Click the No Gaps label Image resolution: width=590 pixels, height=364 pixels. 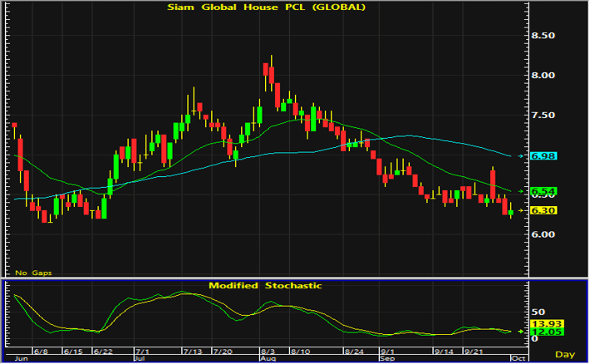pos(33,273)
